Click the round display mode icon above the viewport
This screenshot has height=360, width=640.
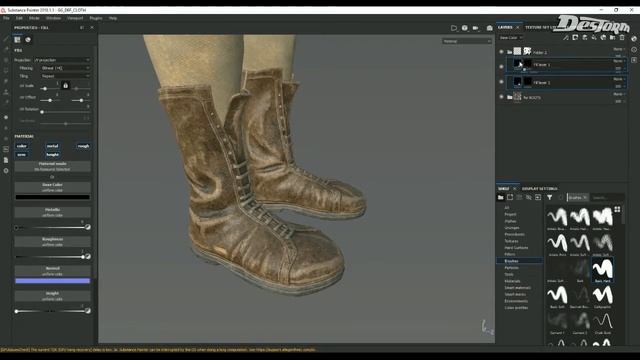[464, 28]
